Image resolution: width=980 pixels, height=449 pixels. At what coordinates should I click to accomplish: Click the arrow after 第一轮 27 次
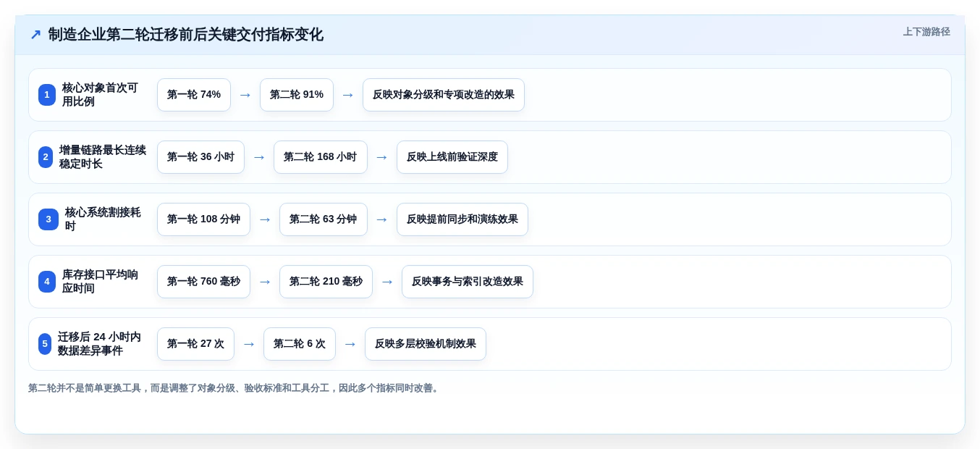point(249,344)
